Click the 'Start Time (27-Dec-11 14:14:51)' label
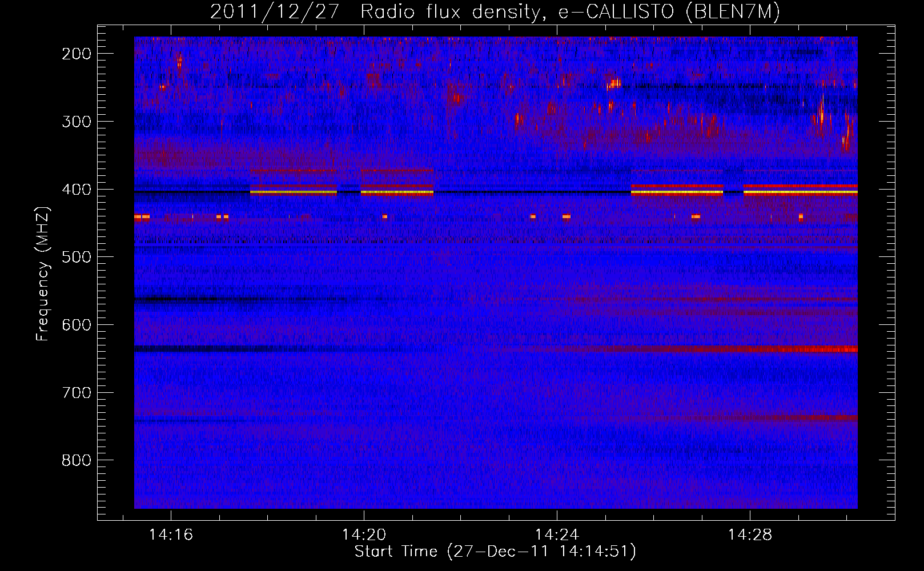This screenshot has height=571, width=924. point(495,552)
